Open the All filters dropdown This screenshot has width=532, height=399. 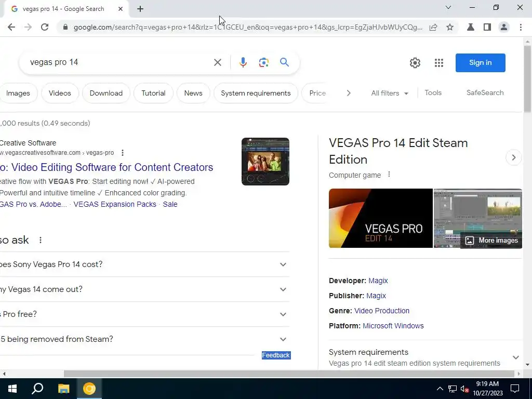[390, 94]
